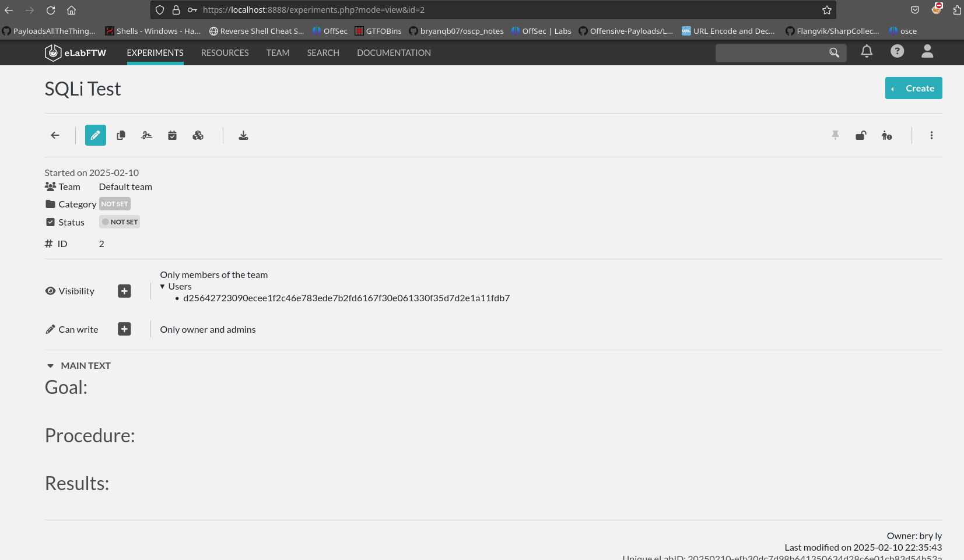Click the 'Started on 2025-02-10' text
Screen dimensions: 964x560
coord(92,173)
